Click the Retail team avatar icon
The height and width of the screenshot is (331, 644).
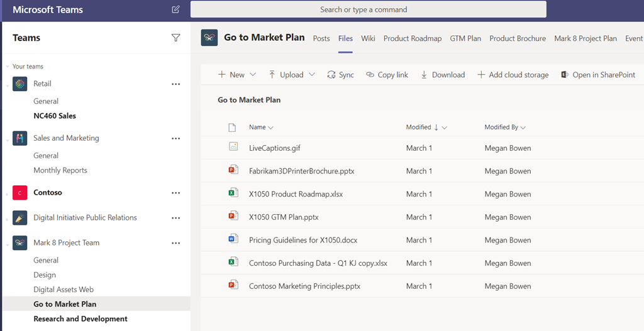pos(19,84)
